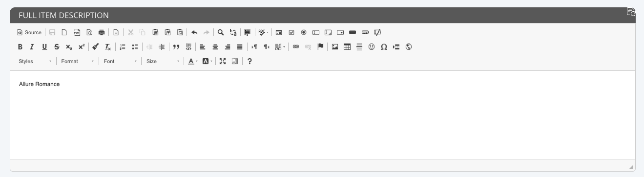
Task: Insert a Checkbox form field
Action: tap(291, 32)
